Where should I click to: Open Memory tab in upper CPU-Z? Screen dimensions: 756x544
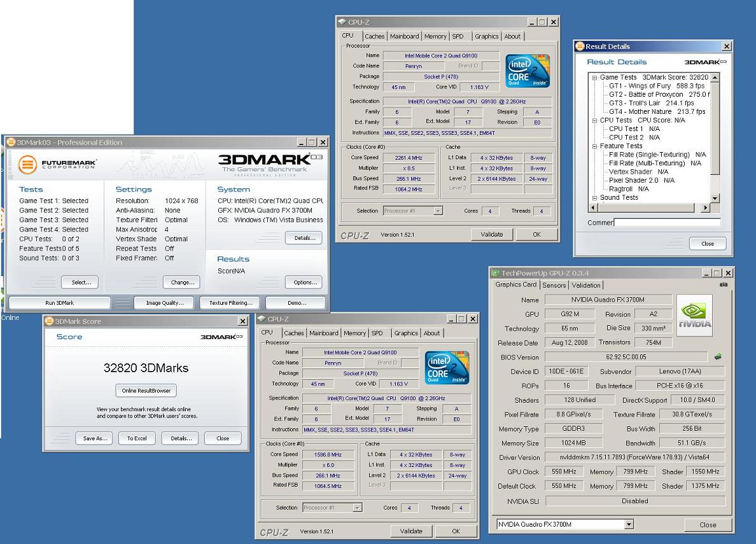click(x=435, y=36)
